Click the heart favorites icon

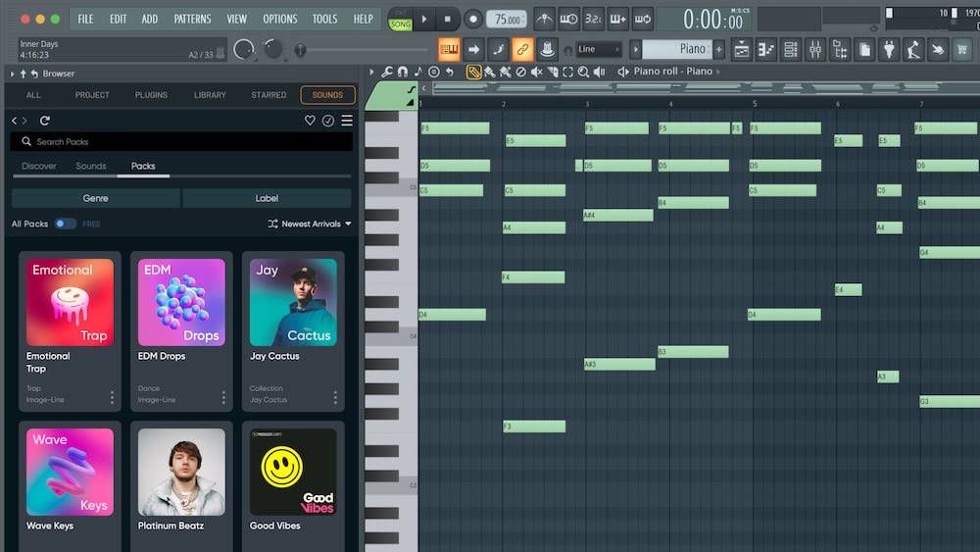pyautogui.click(x=310, y=121)
